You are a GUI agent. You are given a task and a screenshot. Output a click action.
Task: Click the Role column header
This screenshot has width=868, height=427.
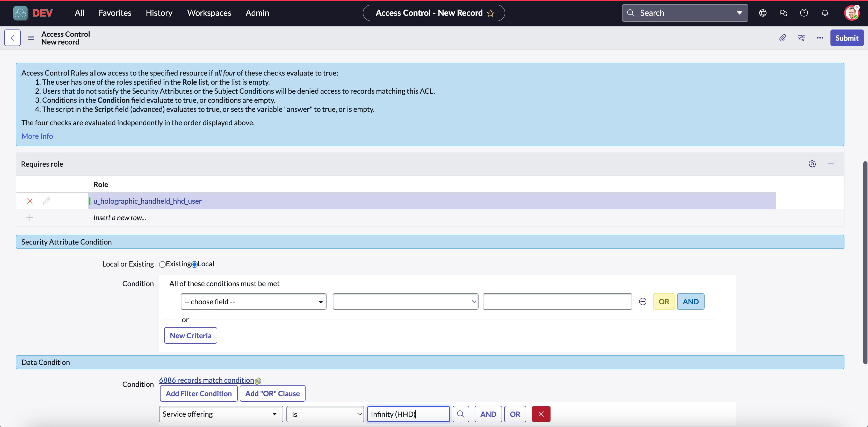101,184
